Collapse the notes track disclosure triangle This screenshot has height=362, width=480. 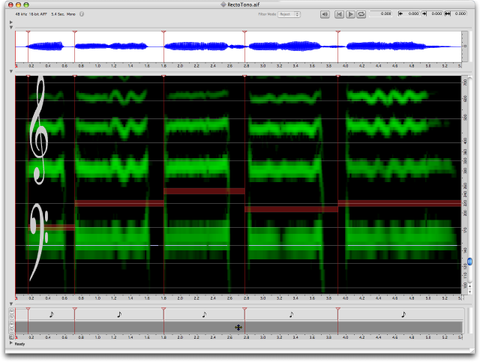pos(11,304)
